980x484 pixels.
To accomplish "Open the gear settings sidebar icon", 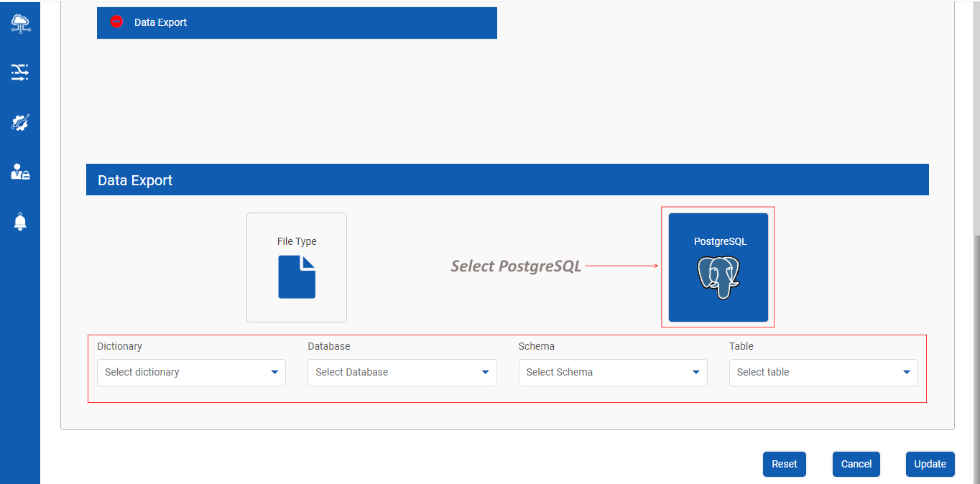I will click(20, 122).
